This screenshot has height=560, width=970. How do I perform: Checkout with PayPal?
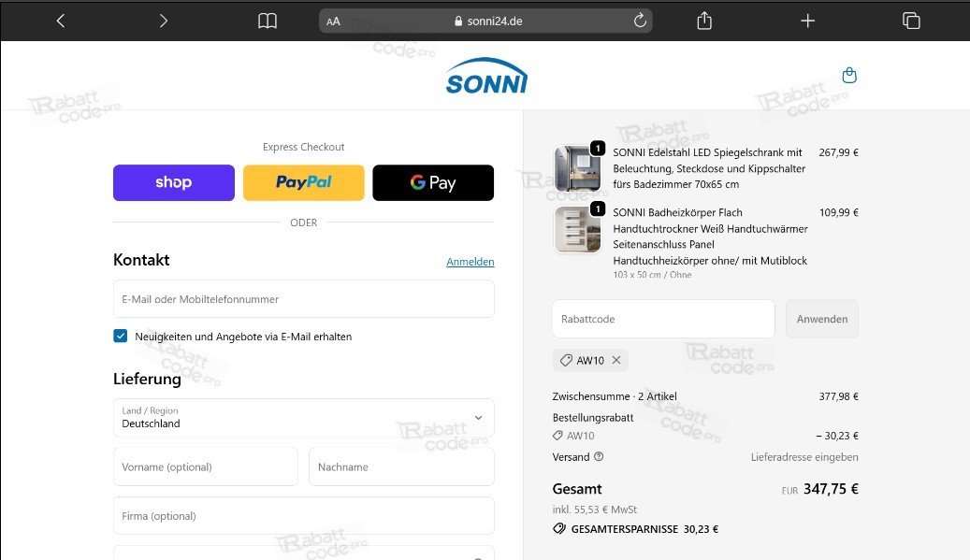point(303,182)
